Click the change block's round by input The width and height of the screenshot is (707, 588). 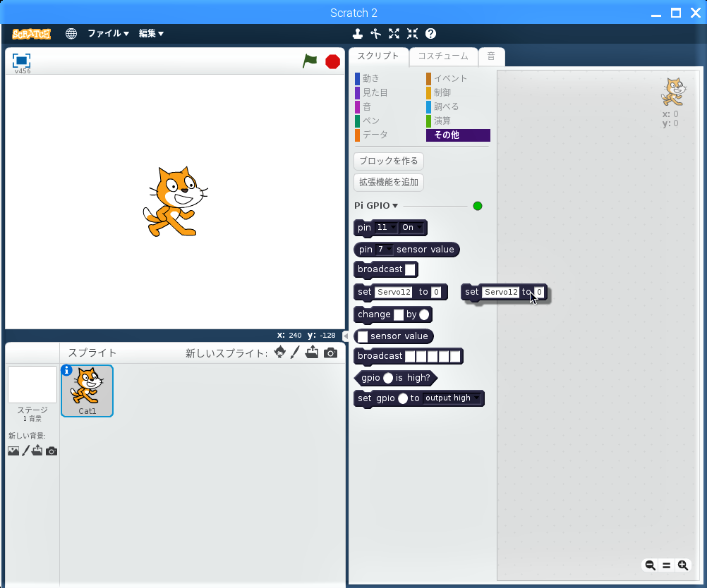point(424,314)
